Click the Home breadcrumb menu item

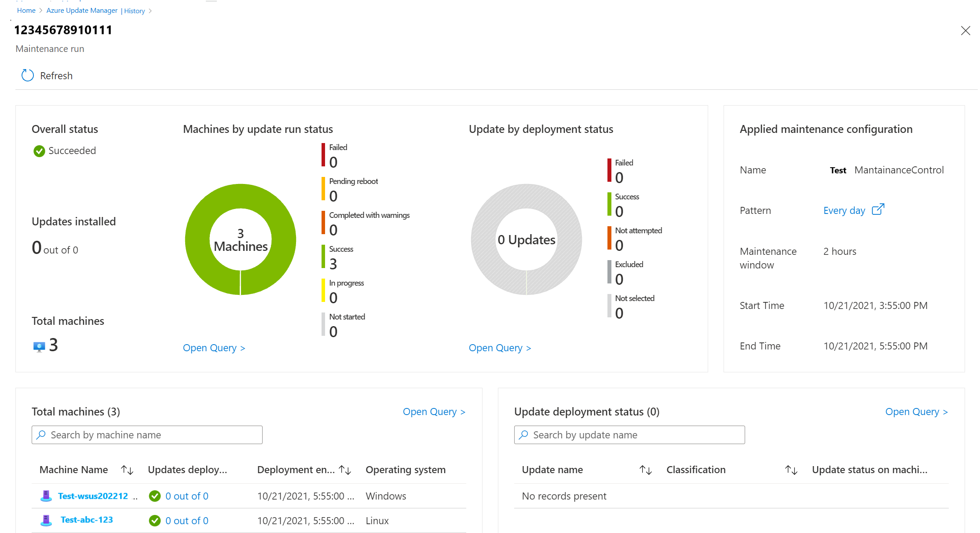[x=26, y=11]
